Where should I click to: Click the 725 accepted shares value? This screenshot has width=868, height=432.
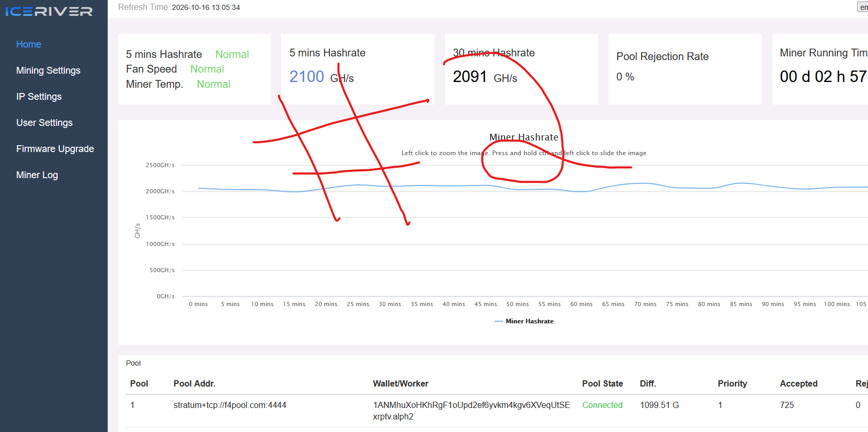[787, 405]
